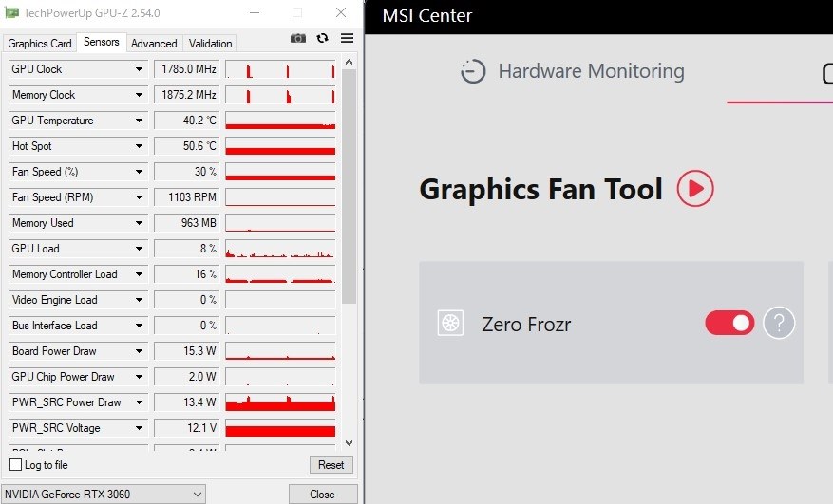Minimize the GPU-Z window

point(255,12)
